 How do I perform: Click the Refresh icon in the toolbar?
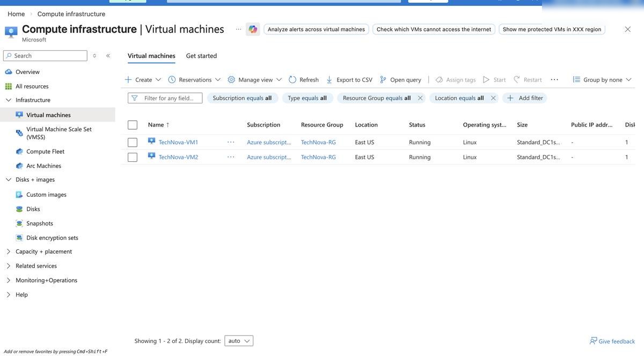pos(292,79)
